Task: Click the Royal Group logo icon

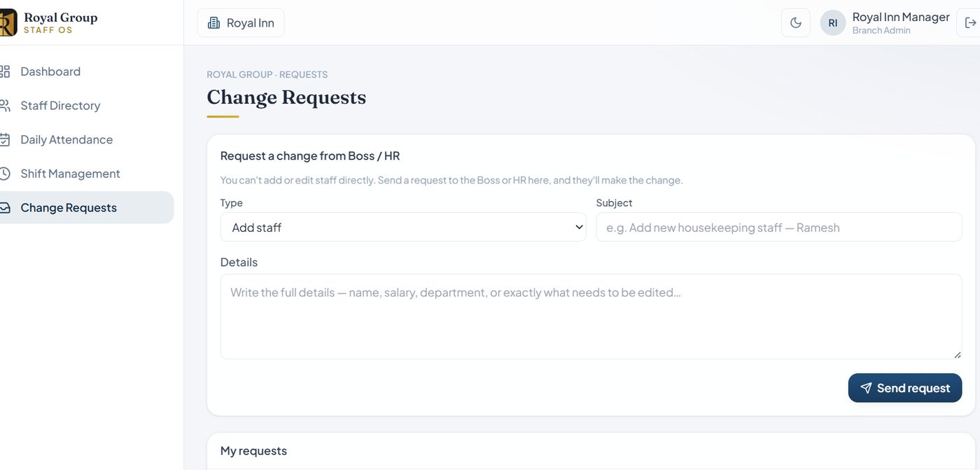Action: point(8,22)
